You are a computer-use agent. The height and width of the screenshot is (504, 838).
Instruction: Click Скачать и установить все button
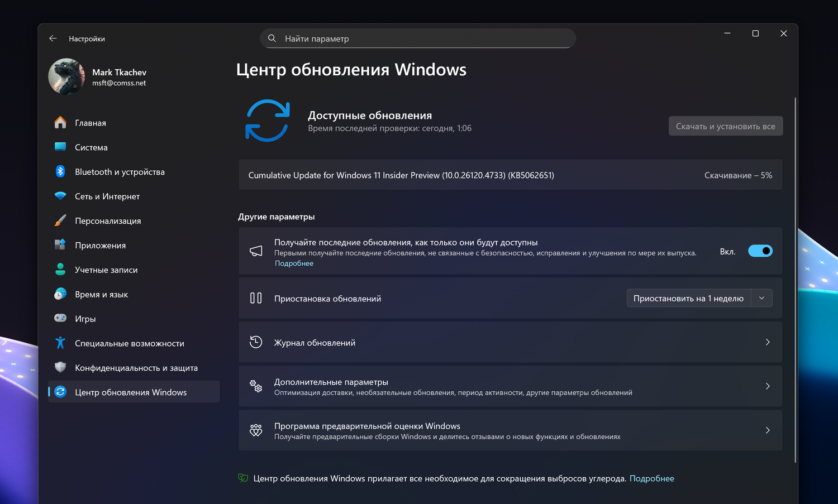pos(726,126)
